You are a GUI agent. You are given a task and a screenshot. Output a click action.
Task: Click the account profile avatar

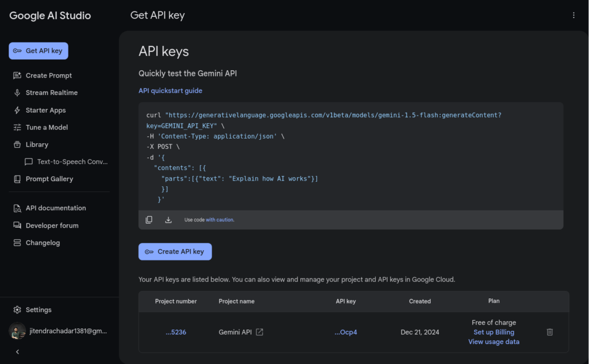coord(17,331)
